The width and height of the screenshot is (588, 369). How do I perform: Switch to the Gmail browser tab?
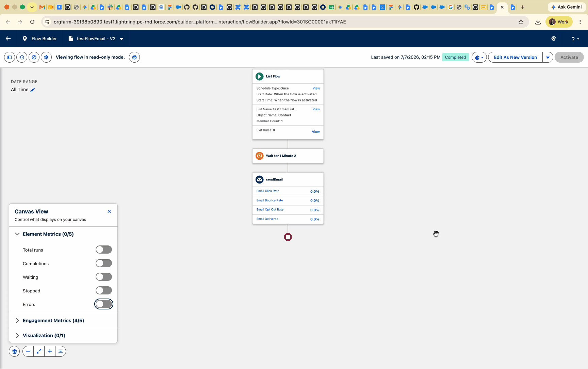tap(42, 7)
